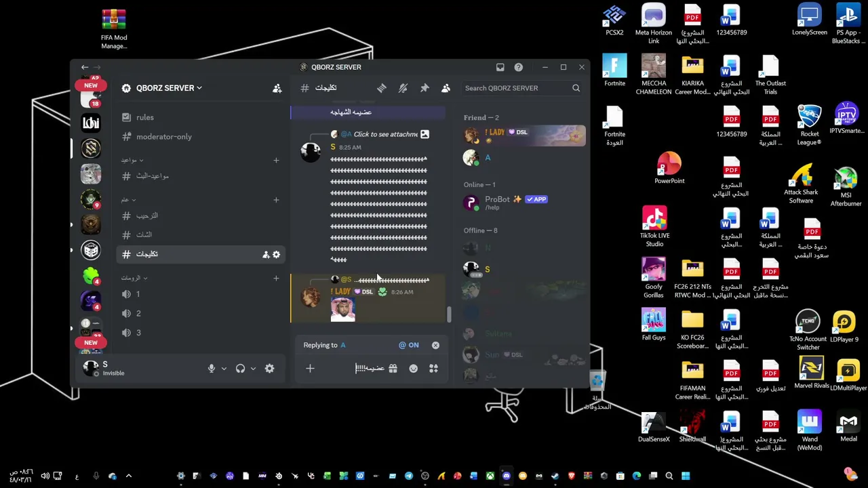This screenshot has height=488, width=868.
Task: Open FIFA Mod Manager desktop shortcut
Action: pyautogui.click(x=114, y=29)
